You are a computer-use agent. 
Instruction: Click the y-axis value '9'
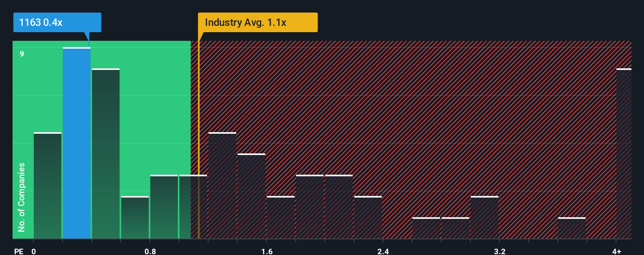pos(22,54)
